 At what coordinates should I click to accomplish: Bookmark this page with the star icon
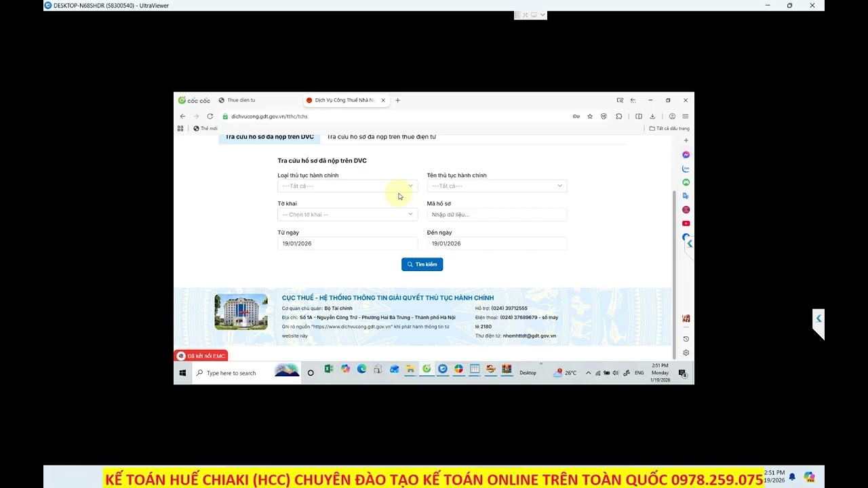(x=590, y=117)
